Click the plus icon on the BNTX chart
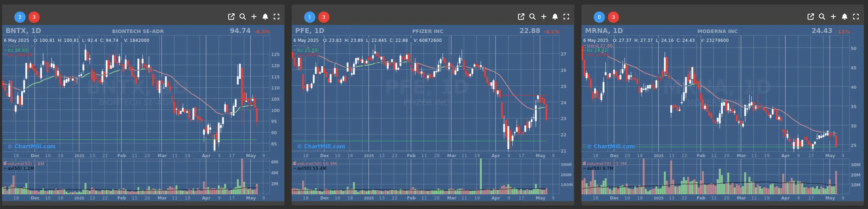The image size is (868, 209). [x=254, y=16]
